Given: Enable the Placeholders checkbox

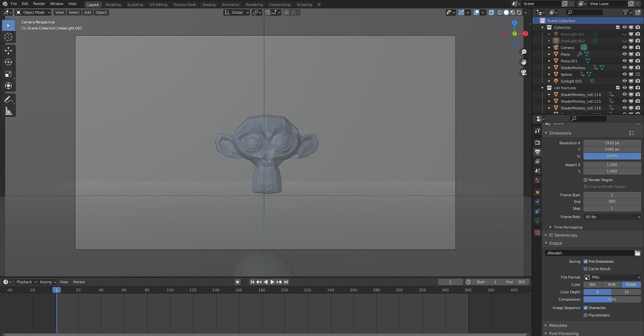Looking at the screenshot, I should (586, 315).
